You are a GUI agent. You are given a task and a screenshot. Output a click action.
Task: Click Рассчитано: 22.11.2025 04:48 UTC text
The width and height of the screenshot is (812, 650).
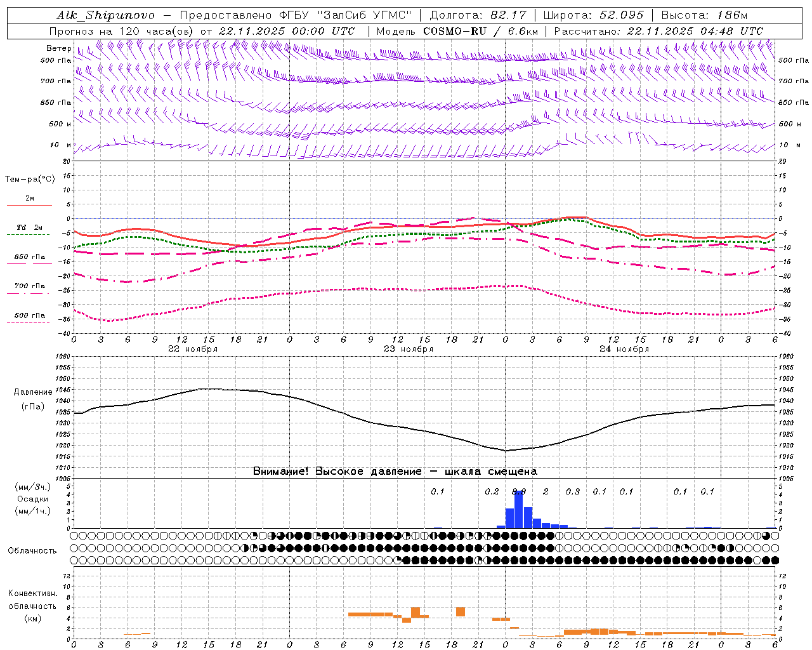tap(658, 31)
